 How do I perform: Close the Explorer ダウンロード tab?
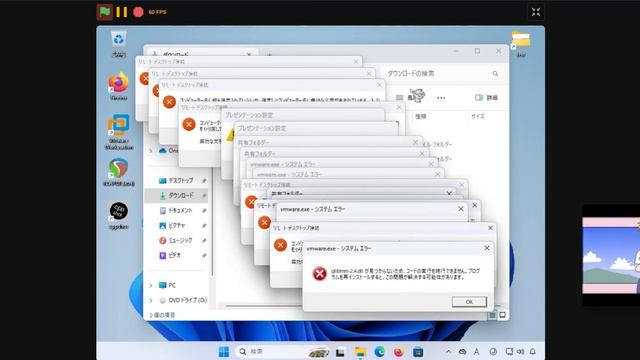point(249,54)
